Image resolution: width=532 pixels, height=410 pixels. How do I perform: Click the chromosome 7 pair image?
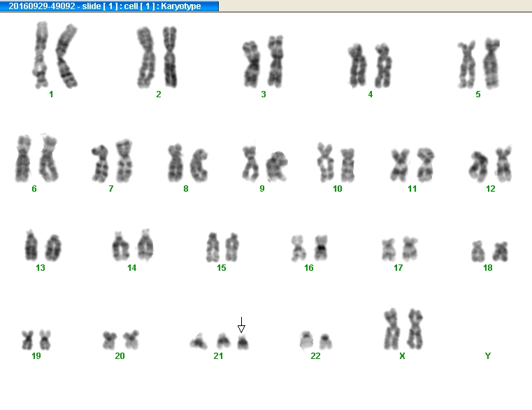(x=112, y=161)
